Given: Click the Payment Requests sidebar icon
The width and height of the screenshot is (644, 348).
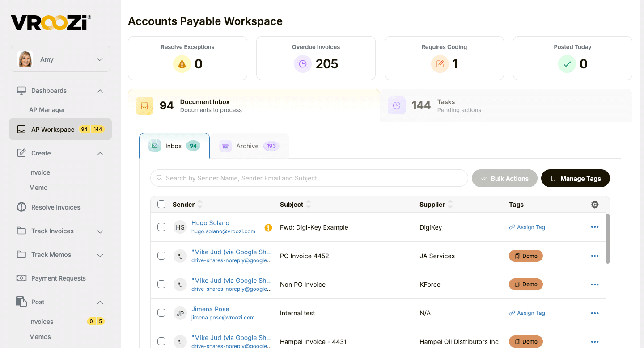Looking at the screenshot, I should [x=21, y=278].
